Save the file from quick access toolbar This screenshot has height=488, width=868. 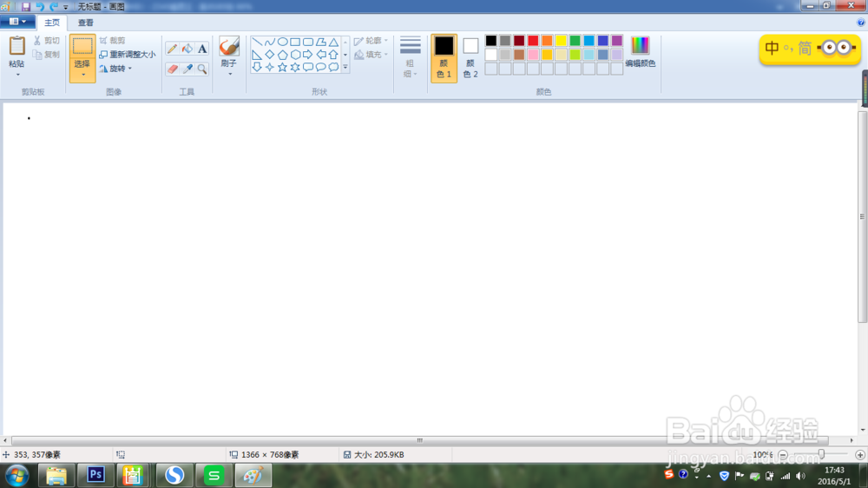tap(26, 7)
